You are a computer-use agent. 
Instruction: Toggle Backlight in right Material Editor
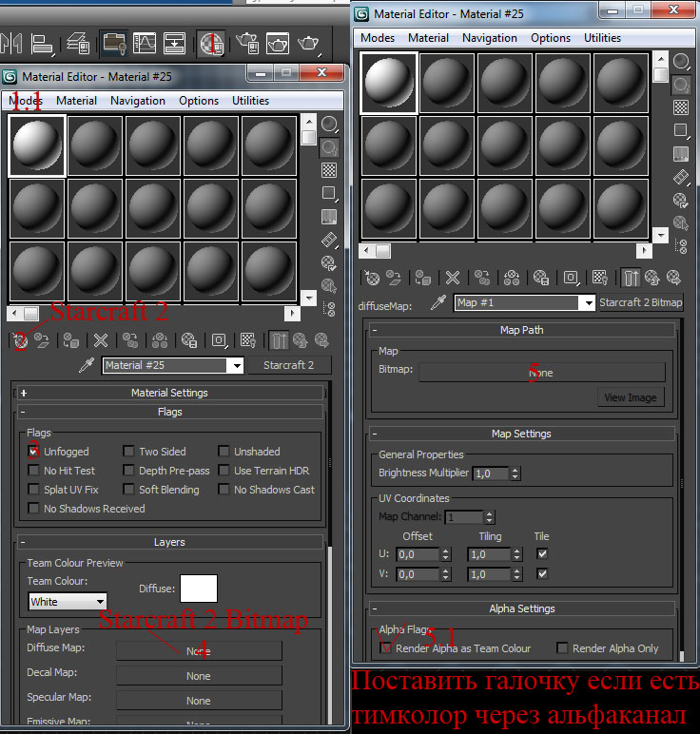(681, 85)
